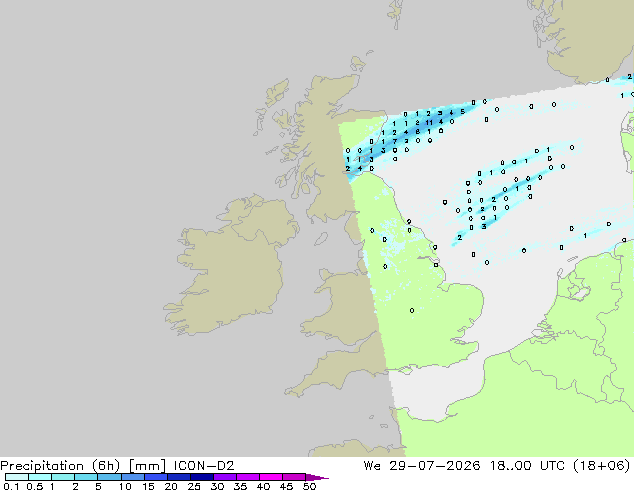The width and height of the screenshot is (634, 490).
Task: Click the 30–35 mm violet legend box
Action: coord(224,477)
